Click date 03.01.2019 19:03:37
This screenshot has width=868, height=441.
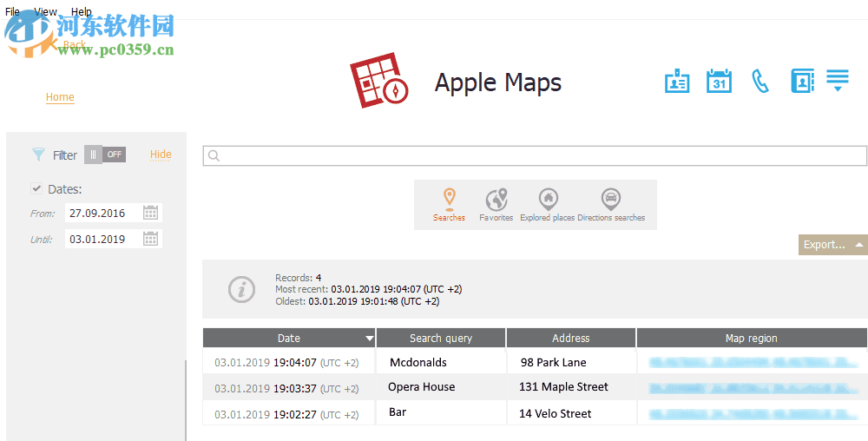point(286,388)
